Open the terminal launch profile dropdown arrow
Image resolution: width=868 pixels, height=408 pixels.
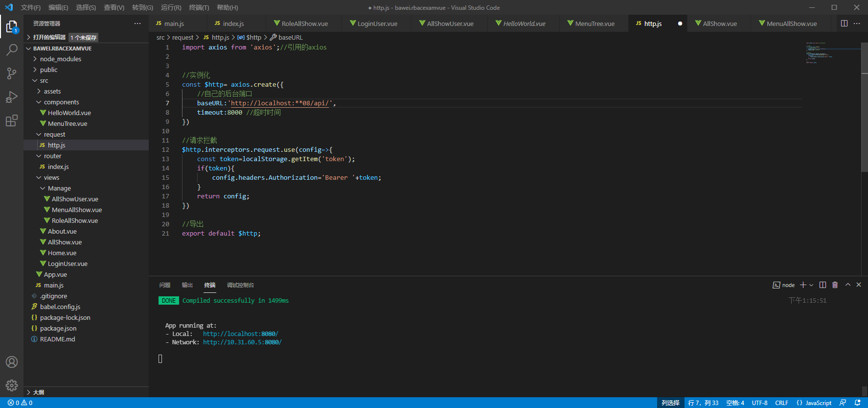pos(811,285)
